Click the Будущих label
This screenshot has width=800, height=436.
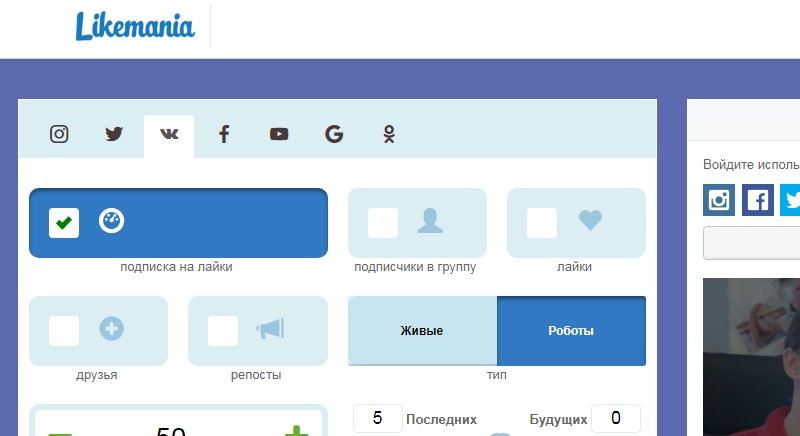click(x=558, y=419)
